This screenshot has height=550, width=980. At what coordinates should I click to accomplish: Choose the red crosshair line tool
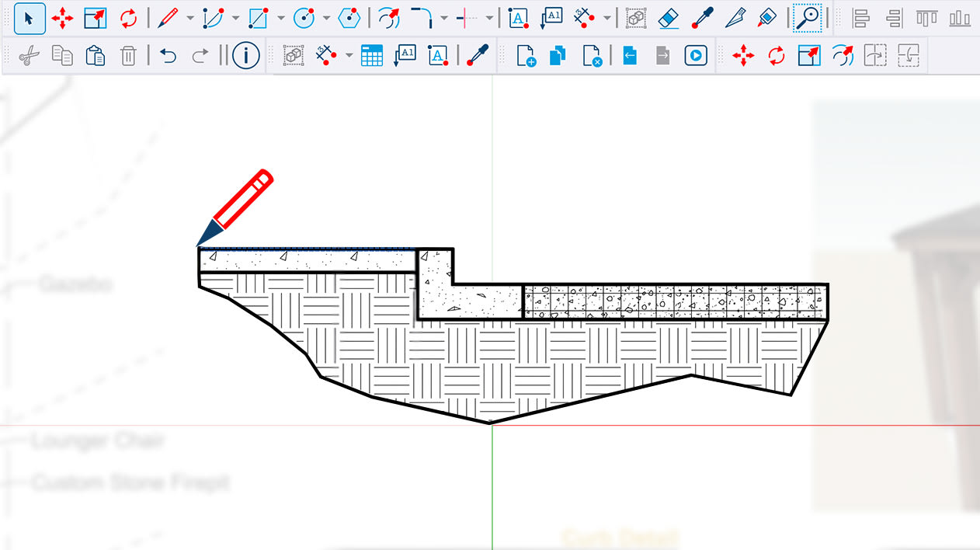coord(467,18)
